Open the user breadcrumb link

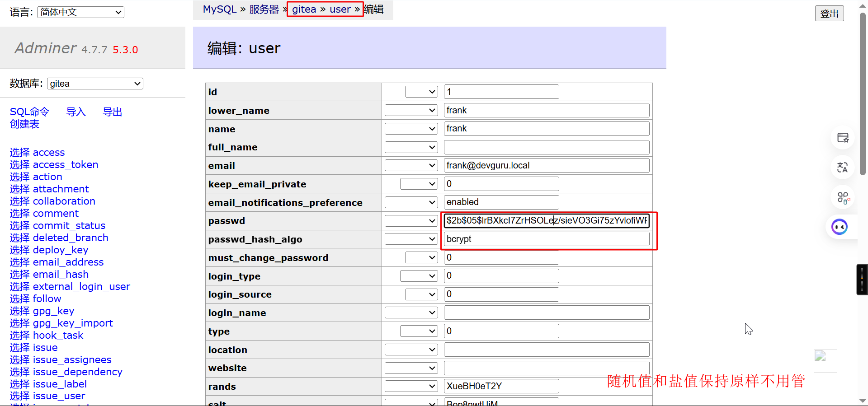coord(340,9)
